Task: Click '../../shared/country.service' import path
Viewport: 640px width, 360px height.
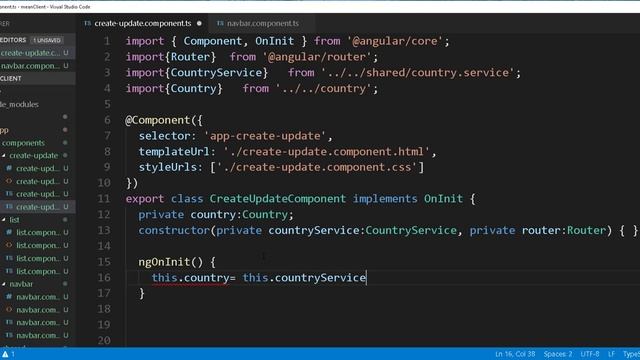Action: 418,73
